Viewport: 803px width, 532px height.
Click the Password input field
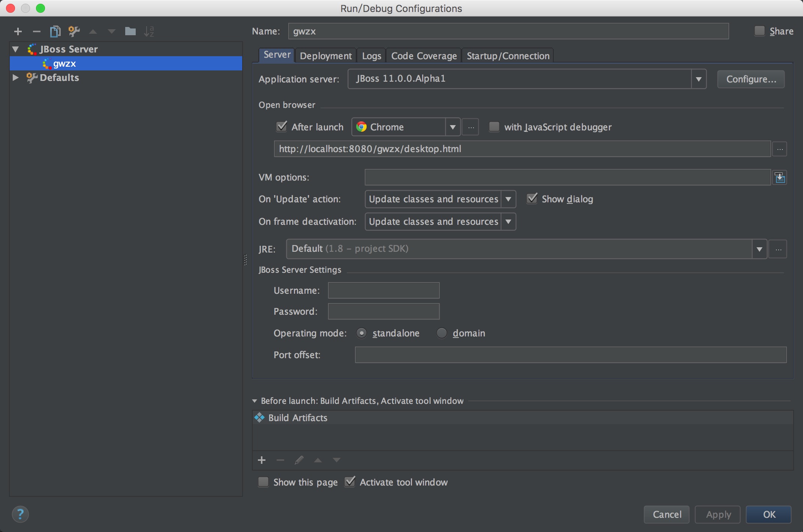point(384,311)
